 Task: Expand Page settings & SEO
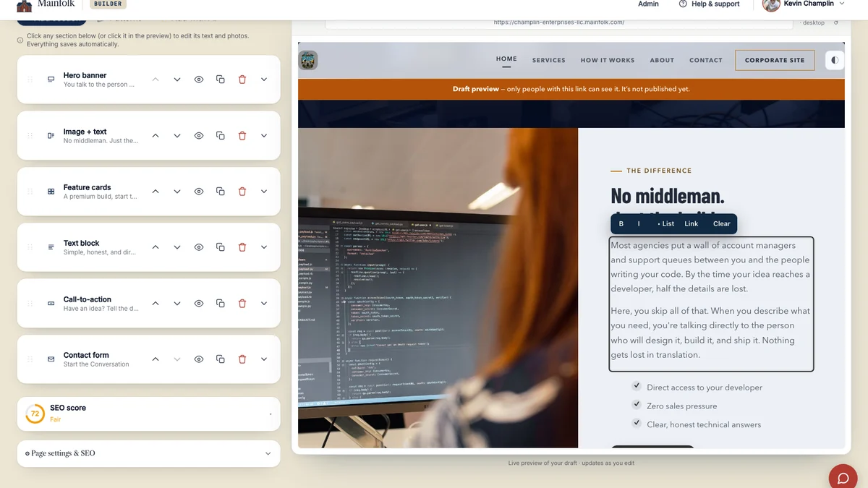point(148,453)
